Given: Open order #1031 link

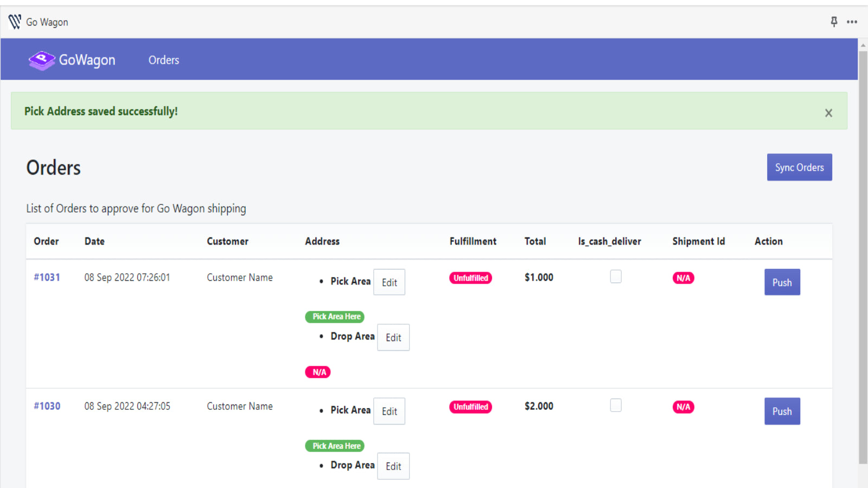Looking at the screenshot, I should point(47,277).
